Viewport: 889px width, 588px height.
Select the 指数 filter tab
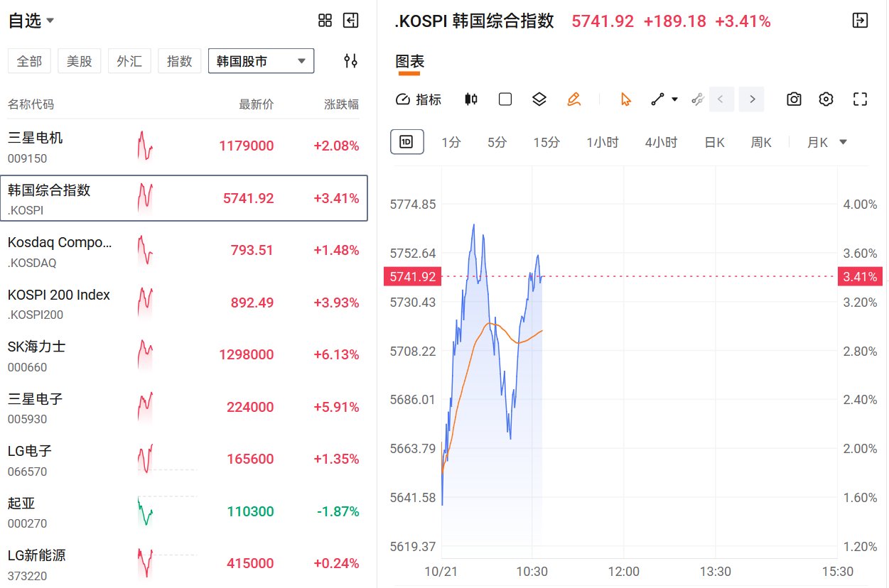[x=179, y=61]
